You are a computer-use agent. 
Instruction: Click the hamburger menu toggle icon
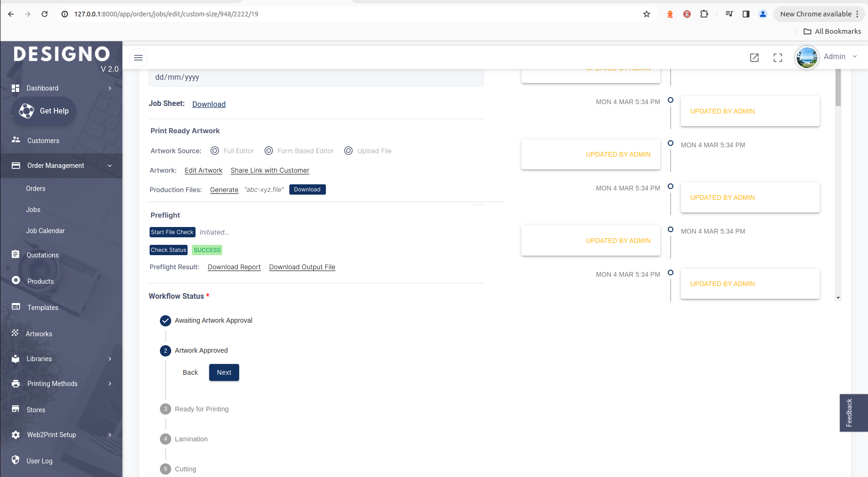138,58
